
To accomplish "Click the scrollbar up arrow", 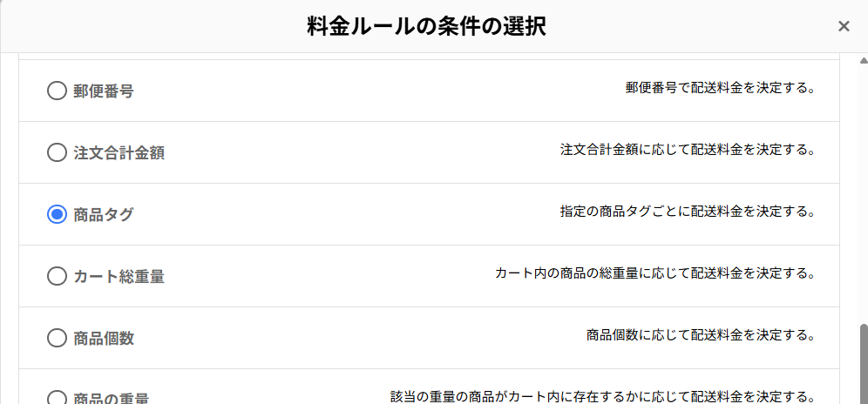I will tap(862, 61).
